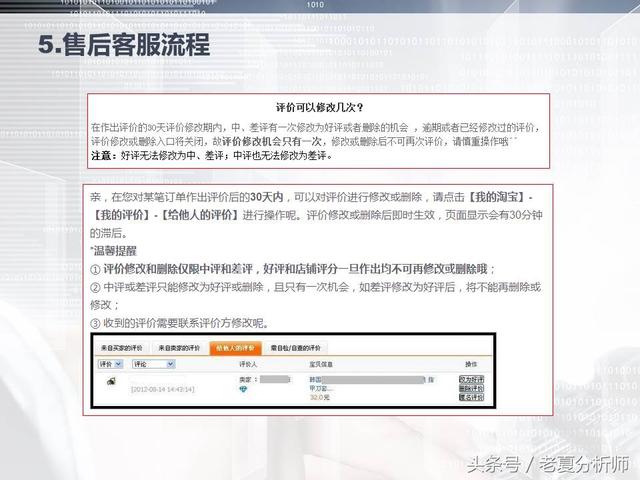Click the 操作 column header
Image resolution: width=640 pixels, height=480 pixels.
coord(471,364)
